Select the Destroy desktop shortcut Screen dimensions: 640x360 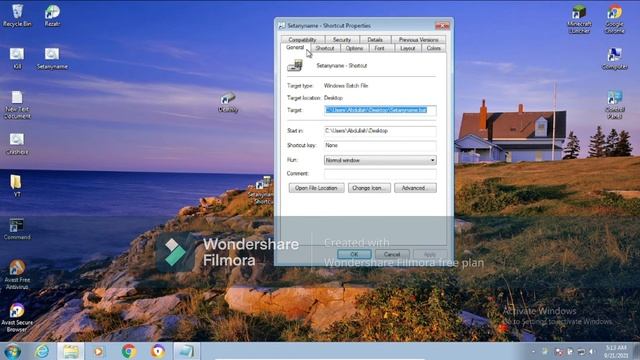coord(228,102)
